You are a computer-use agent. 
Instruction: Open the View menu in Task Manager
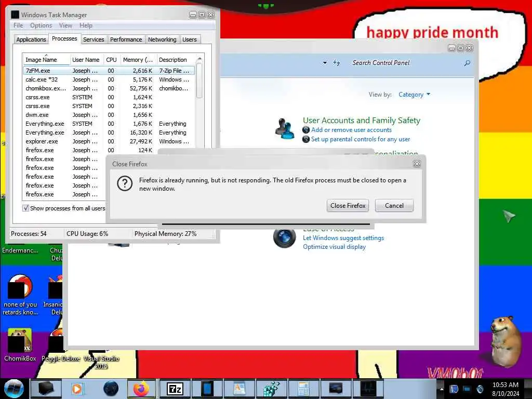pos(65,25)
